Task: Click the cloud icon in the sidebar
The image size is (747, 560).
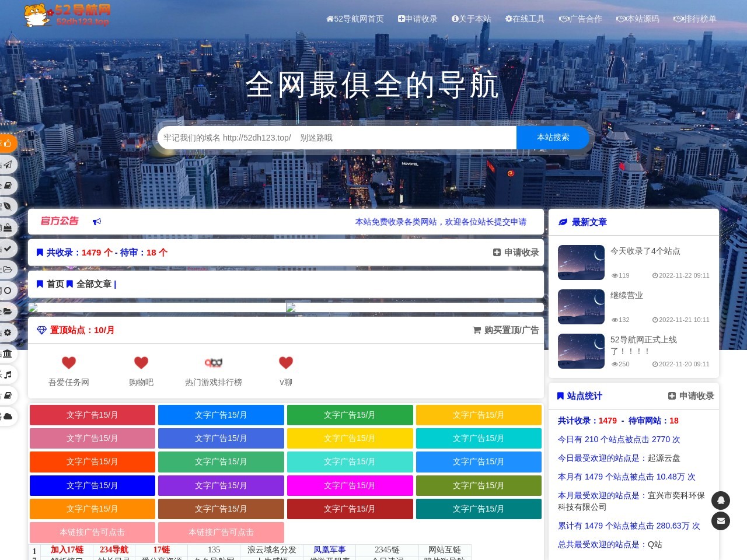Action: tap(8, 416)
